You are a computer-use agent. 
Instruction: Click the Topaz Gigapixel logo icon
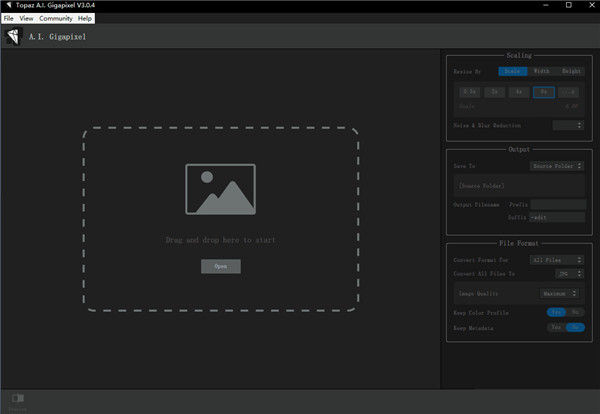coord(14,37)
